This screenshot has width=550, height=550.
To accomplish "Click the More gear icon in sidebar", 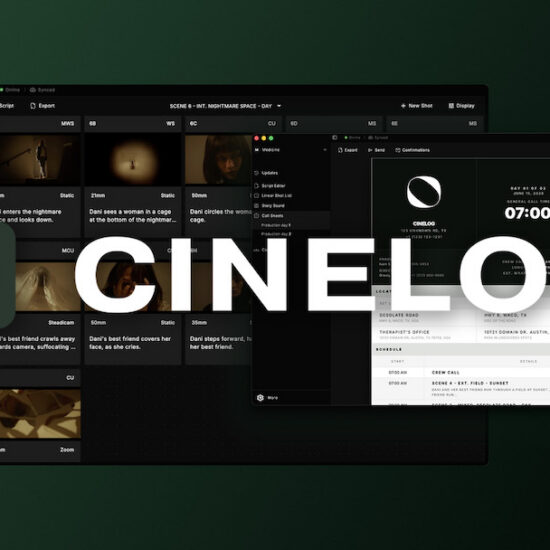I will [x=260, y=397].
